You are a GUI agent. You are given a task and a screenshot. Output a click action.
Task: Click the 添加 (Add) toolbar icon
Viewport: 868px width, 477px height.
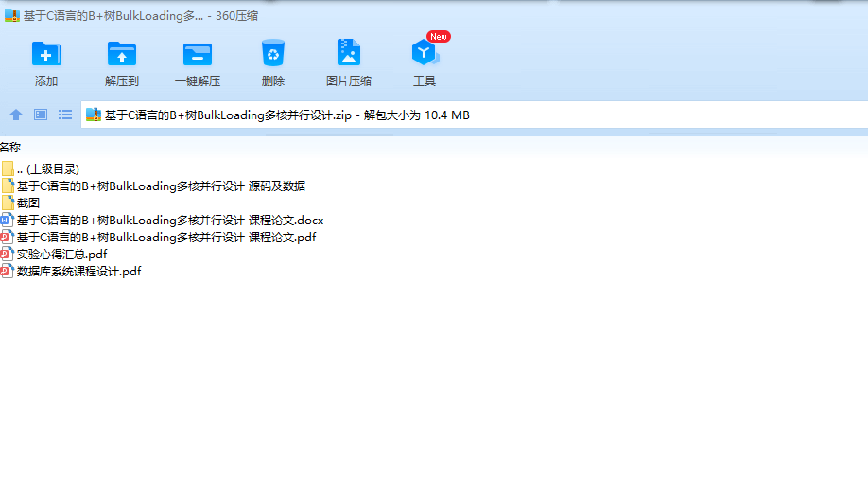tap(46, 54)
